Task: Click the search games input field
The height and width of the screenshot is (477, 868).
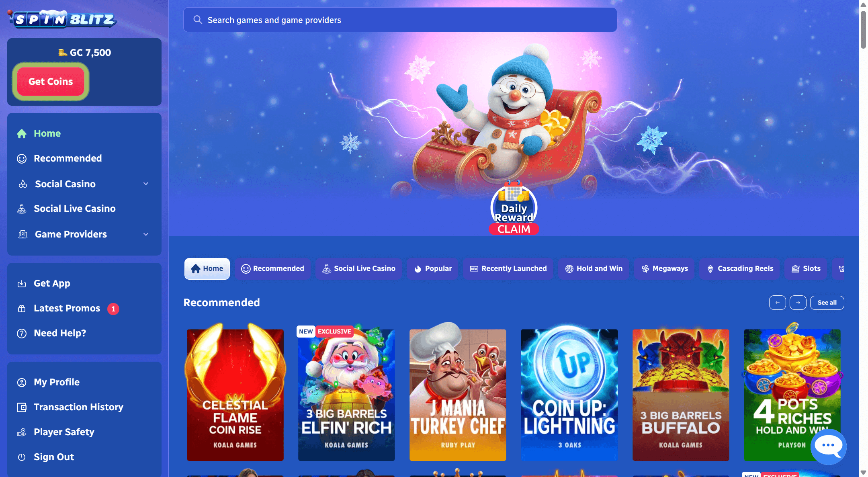Action: (x=400, y=20)
